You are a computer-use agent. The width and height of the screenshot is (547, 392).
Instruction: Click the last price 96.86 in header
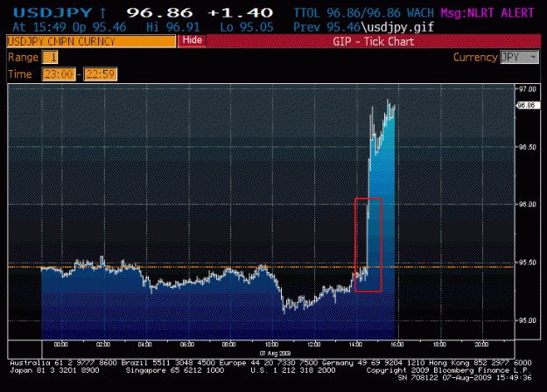point(159,13)
